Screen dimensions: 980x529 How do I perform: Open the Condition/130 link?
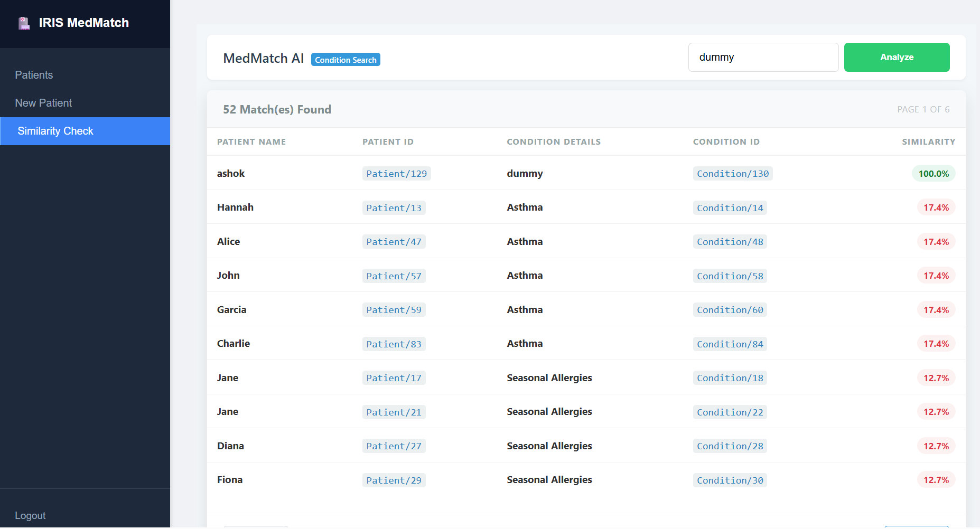click(x=732, y=174)
